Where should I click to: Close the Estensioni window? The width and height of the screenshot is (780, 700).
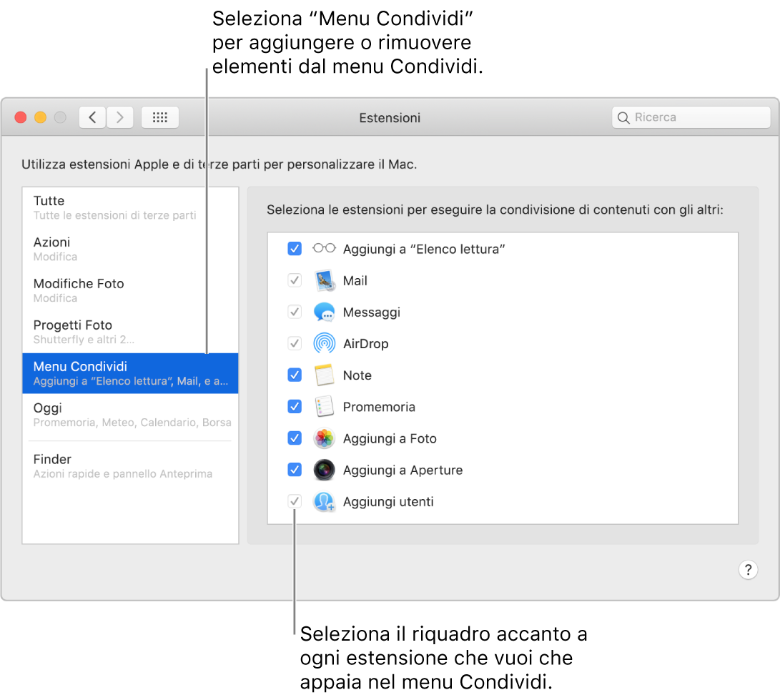pos(21,117)
